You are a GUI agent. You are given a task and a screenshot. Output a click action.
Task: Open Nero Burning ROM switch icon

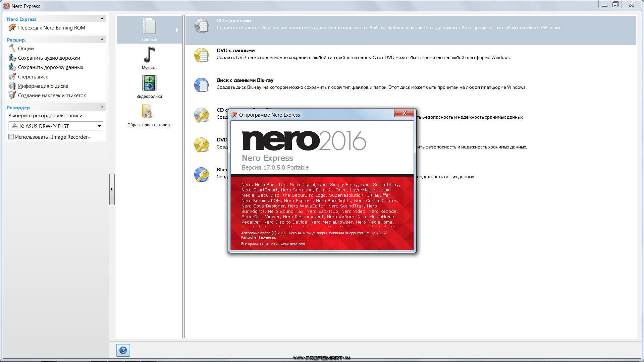(x=12, y=28)
